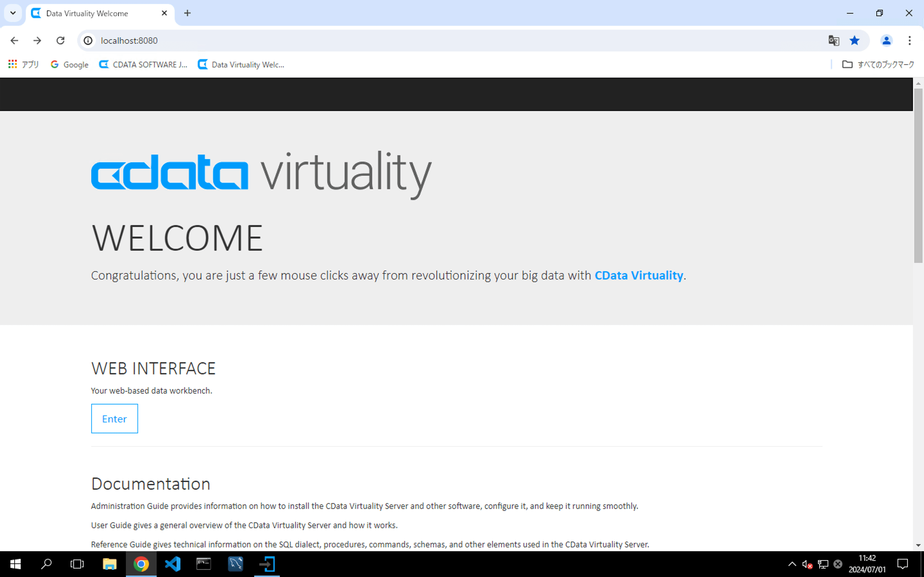
Task: Click the forward navigation arrow
Action: coord(37,40)
